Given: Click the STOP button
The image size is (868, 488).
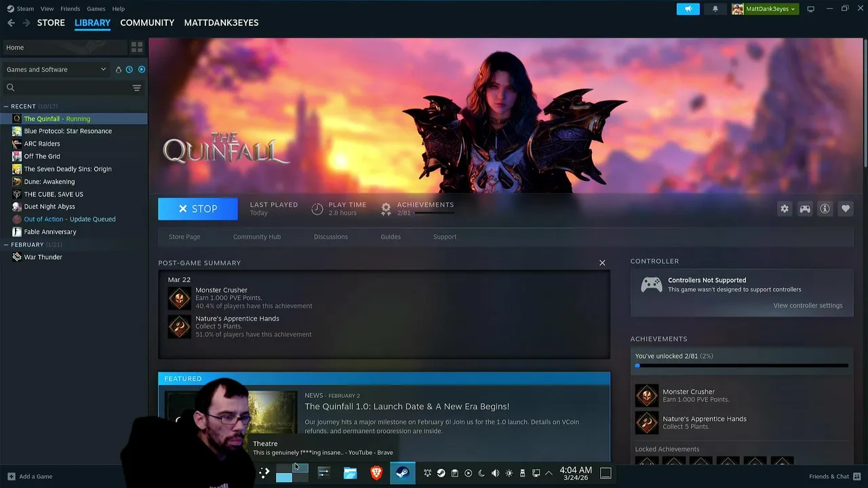Looking at the screenshot, I should pyautogui.click(x=198, y=209).
